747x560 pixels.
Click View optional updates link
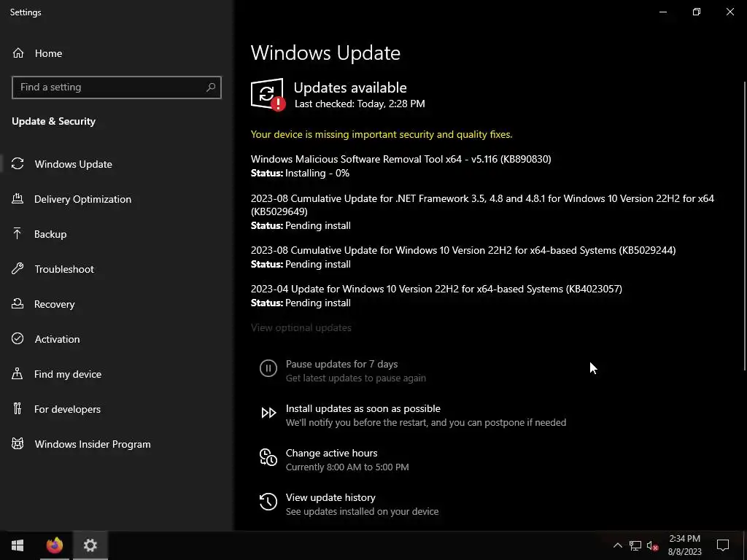pyautogui.click(x=301, y=327)
